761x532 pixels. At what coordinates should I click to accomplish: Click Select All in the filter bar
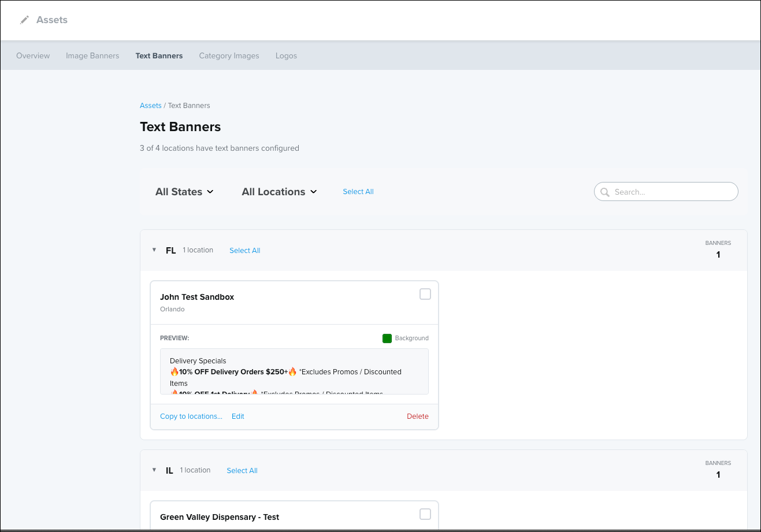(358, 192)
